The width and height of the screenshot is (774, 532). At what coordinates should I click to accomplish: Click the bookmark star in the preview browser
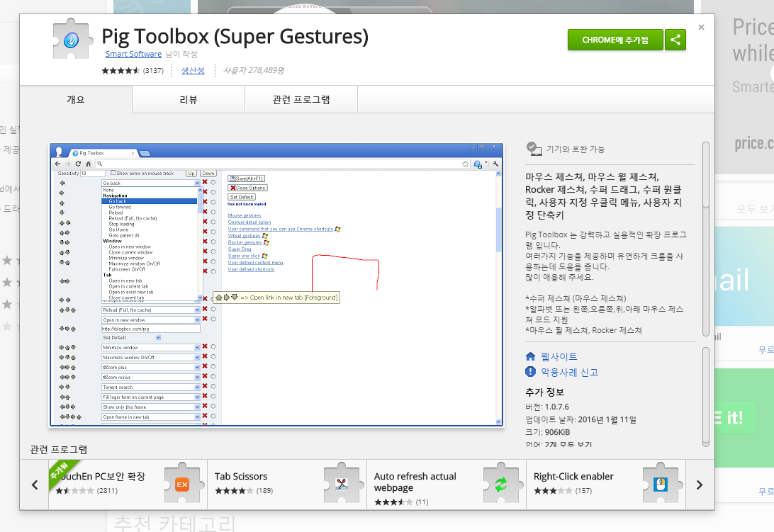(465, 164)
